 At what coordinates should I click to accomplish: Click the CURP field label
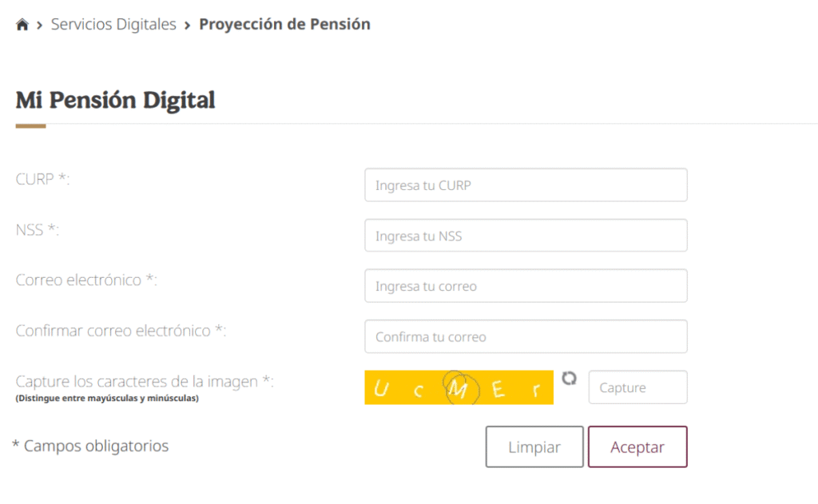point(43,179)
